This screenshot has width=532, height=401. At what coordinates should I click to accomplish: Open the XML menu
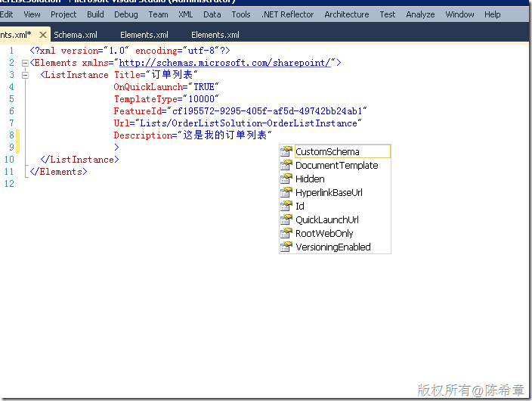point(186,14)
